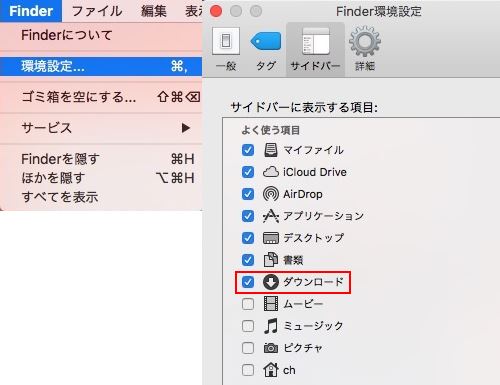
Task: Choose すべてを表示 menu item
Action: tap(101, 197)
